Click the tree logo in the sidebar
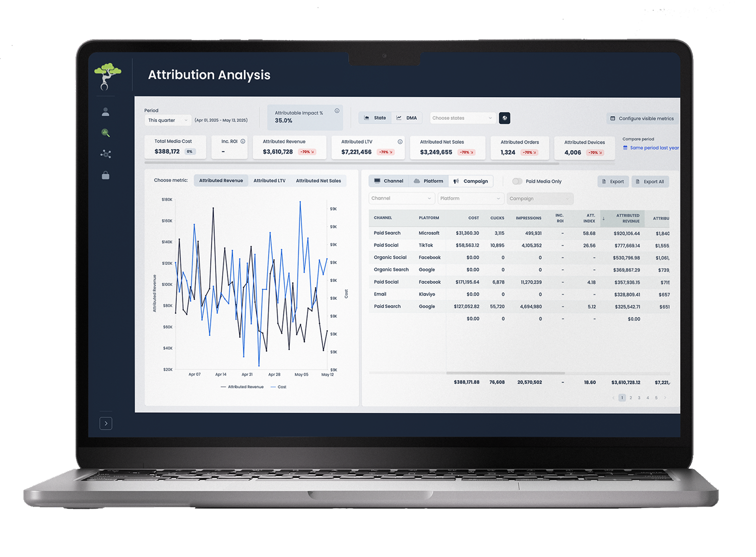 (107, 76)
